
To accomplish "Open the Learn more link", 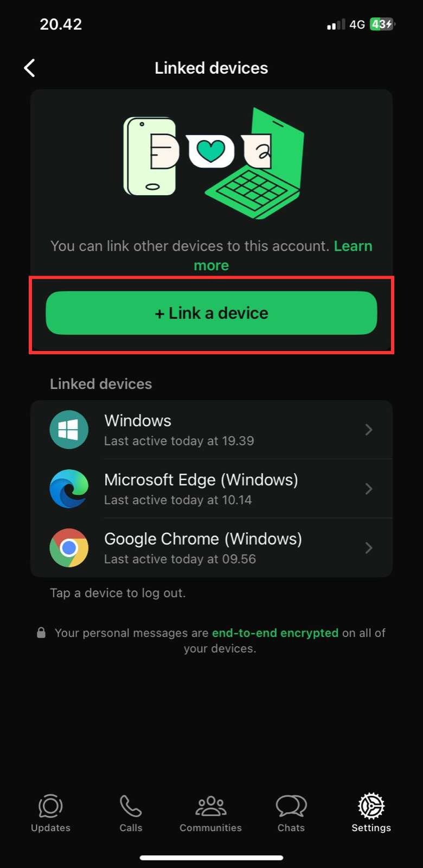I will 283,256.
